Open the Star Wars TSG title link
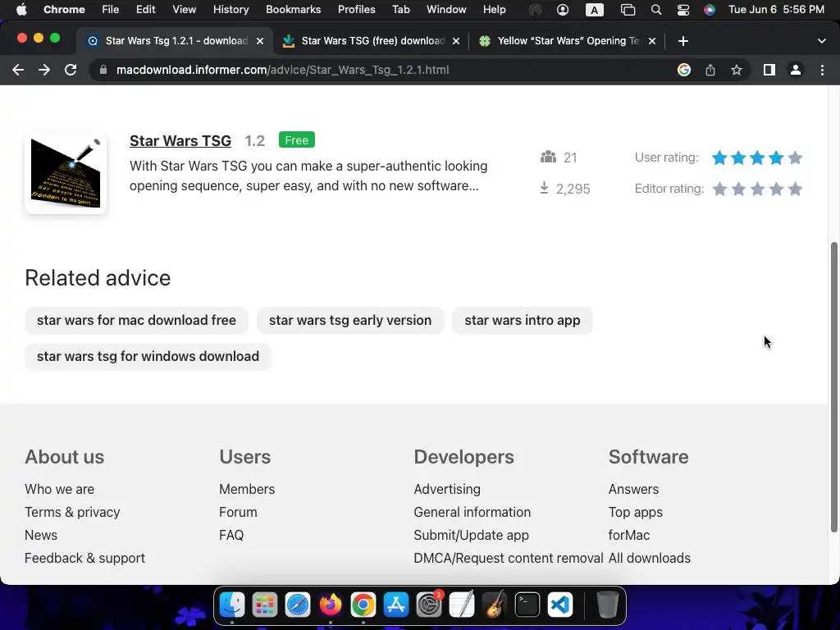The width and height of the screenshot is (840, 630). (180, 141)
